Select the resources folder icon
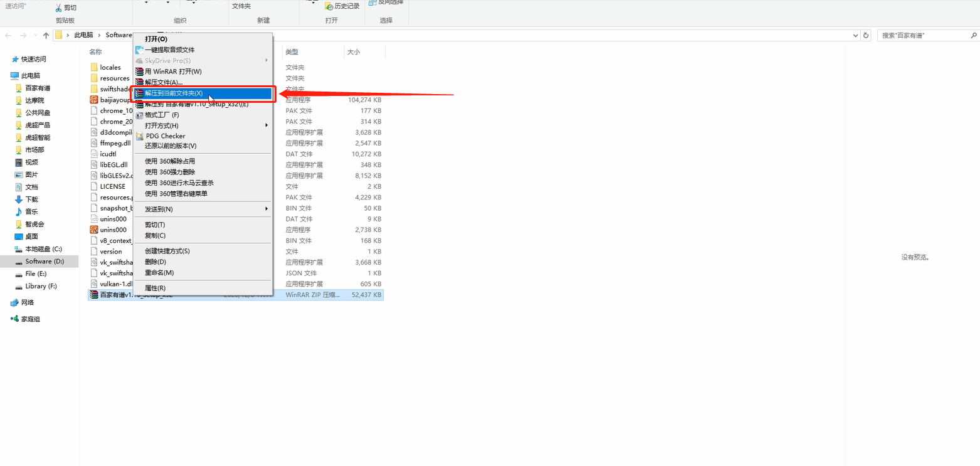The height and width of the screenshot is (466, 980). [94, 78]
